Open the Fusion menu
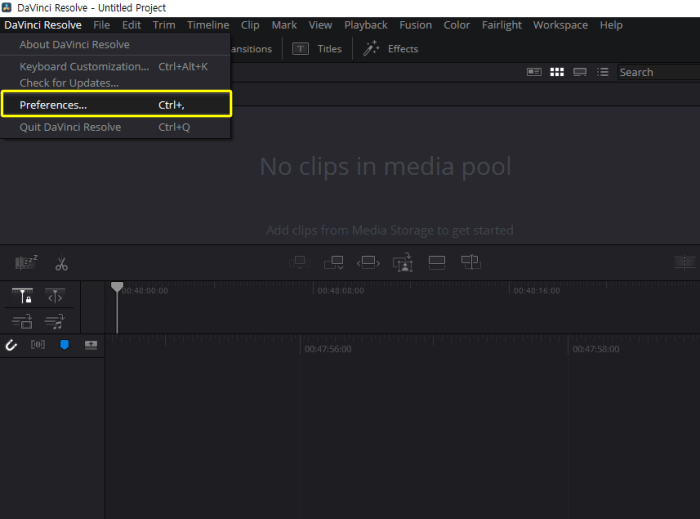The image size is (700, 519). tap(415, 25)
